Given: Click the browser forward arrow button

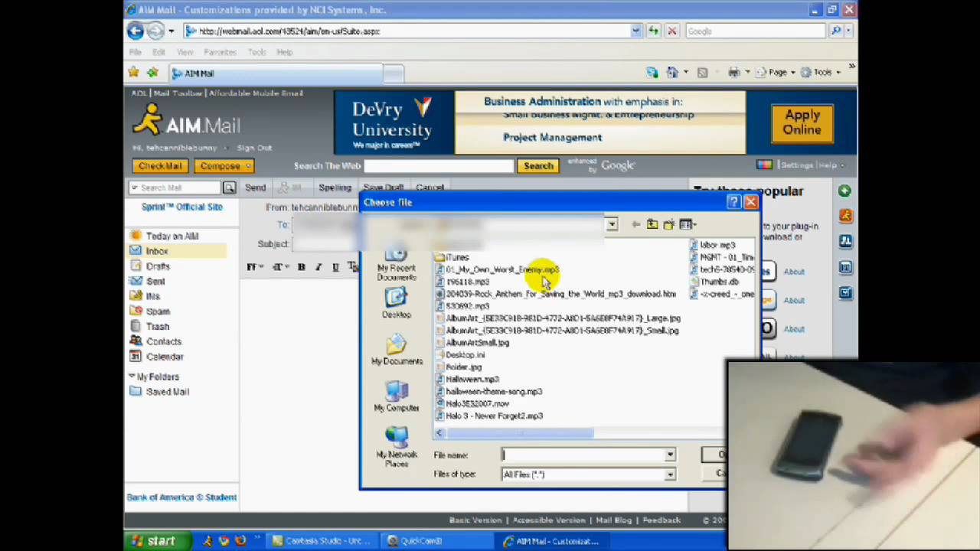Looking at the screenshot, I should (155, 31).
